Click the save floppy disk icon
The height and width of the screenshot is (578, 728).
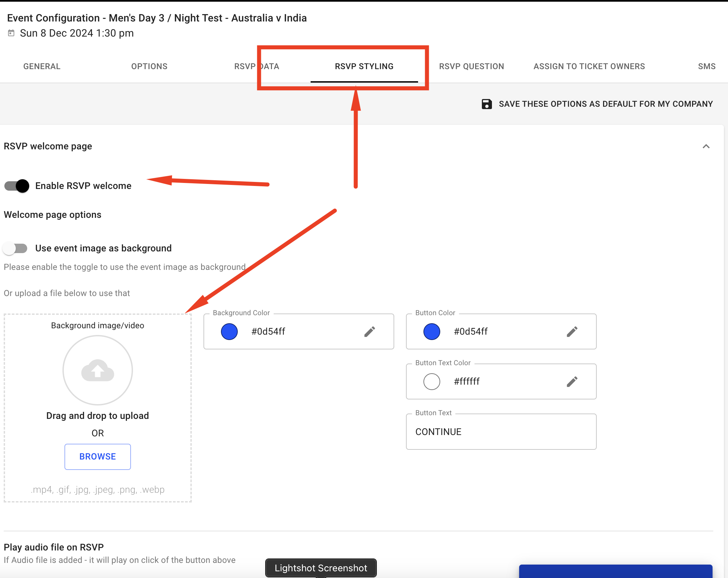pos(486,104)
